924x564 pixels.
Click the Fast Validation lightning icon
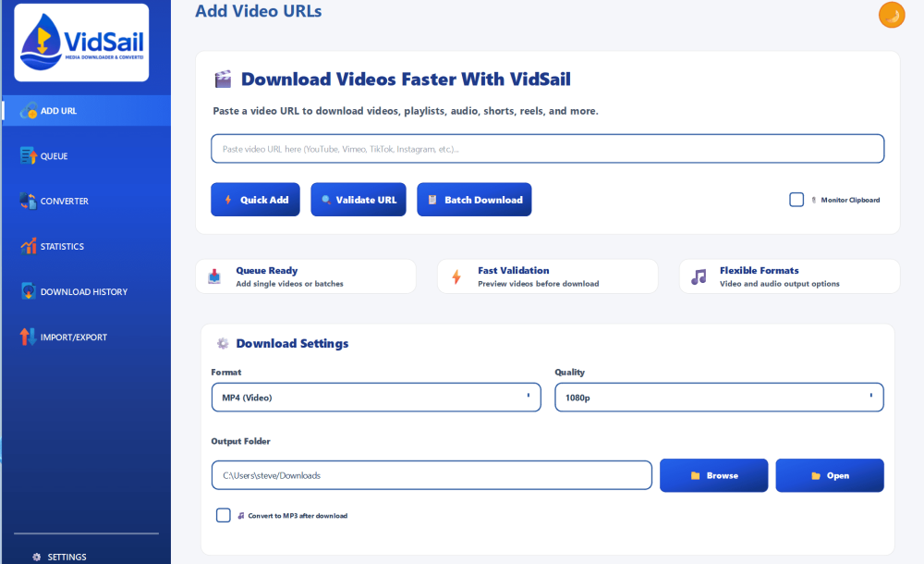pos(456,276)
